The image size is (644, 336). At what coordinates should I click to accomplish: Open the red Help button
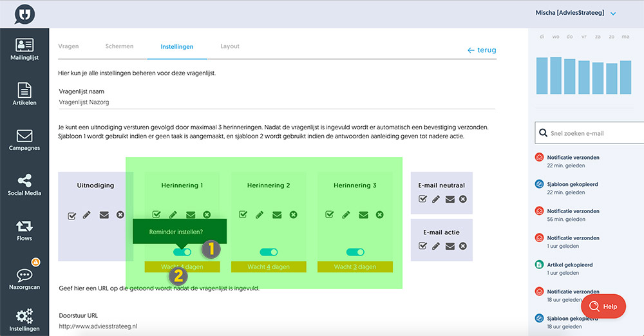point(603,306)
